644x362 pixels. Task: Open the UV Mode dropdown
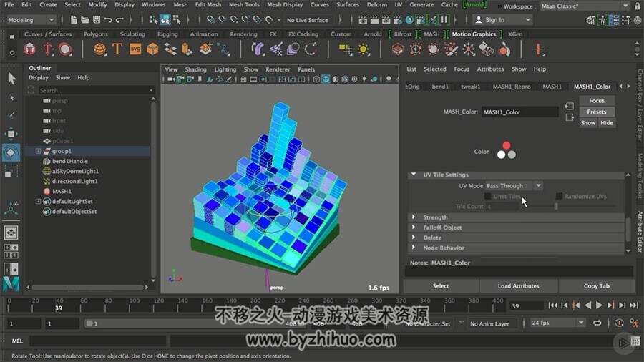coord(514,186)
